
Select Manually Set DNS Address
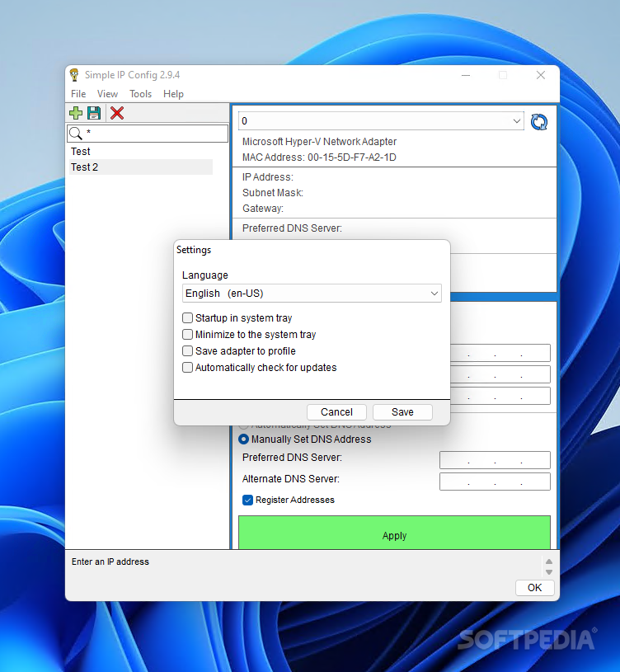[x=243, y=439]
